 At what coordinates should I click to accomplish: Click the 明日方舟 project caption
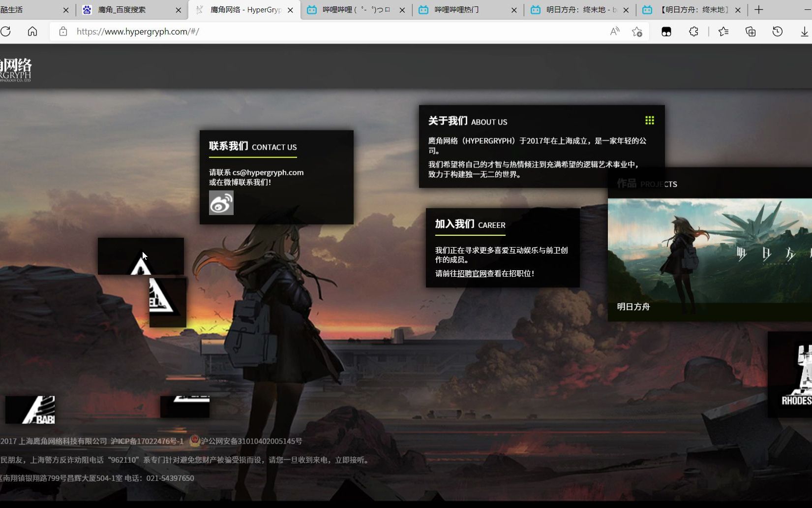click(x=633, y=307)
